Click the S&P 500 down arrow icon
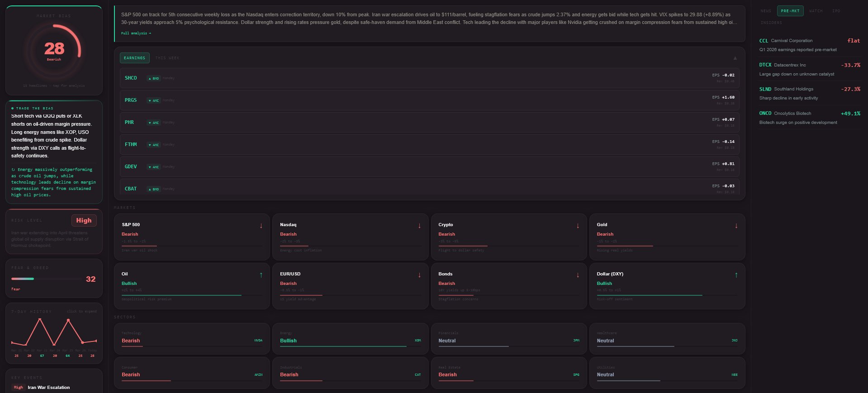Screen dimensions: 868x393 (x=261, y=226)
